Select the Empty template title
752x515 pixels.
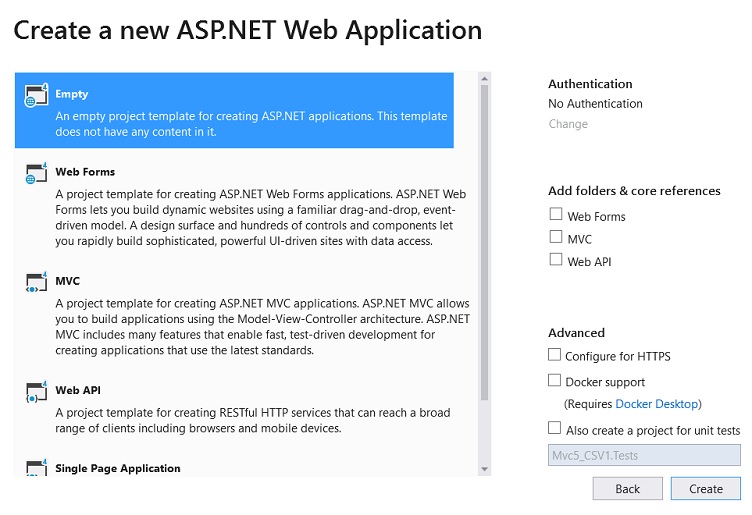pyautogui.click(x=71, y=94)
